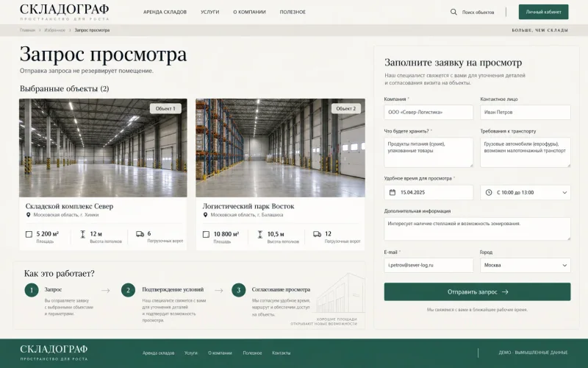Click the title Складской комплекс Север
The width and height of the screenshot is (588, 368).
(x=69, y=206)
